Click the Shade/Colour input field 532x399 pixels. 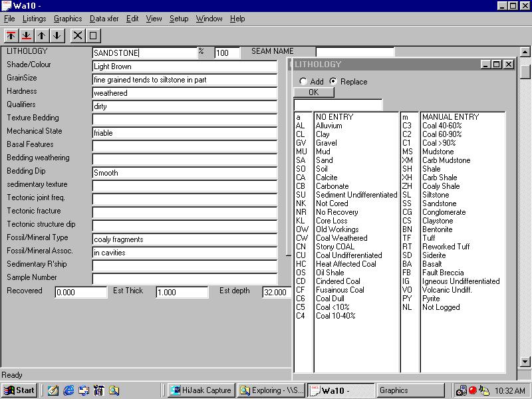pos(184,66)
